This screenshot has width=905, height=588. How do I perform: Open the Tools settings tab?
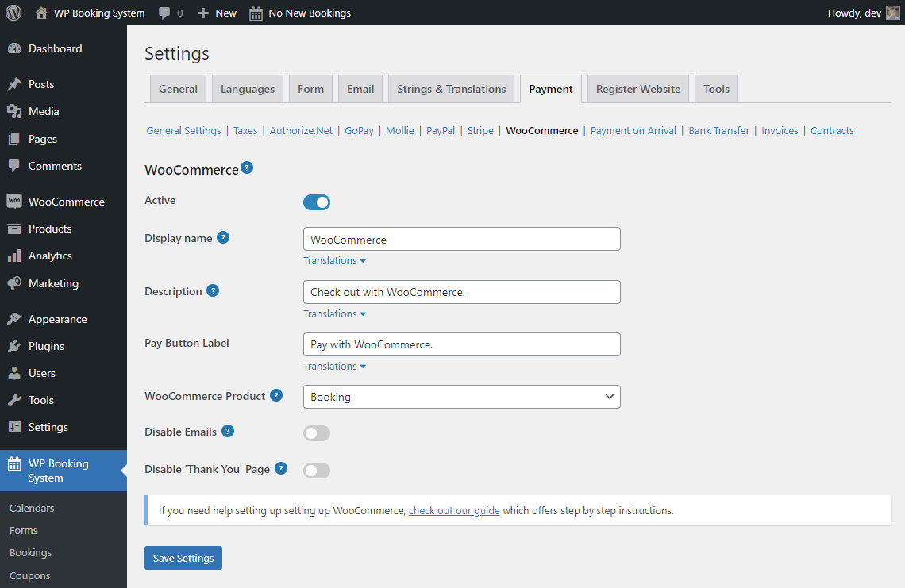click(716, 89)
